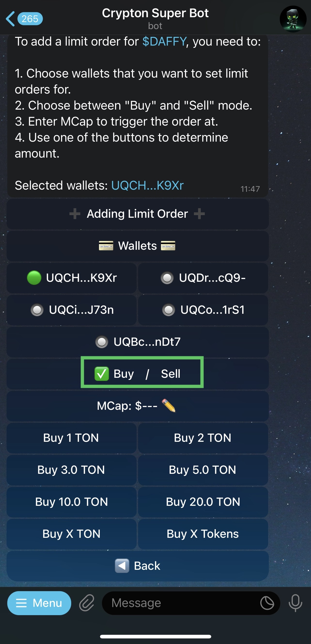Tap the paperclip attachment icon
This screenshot has width=311, height=644.
(87, 603)
